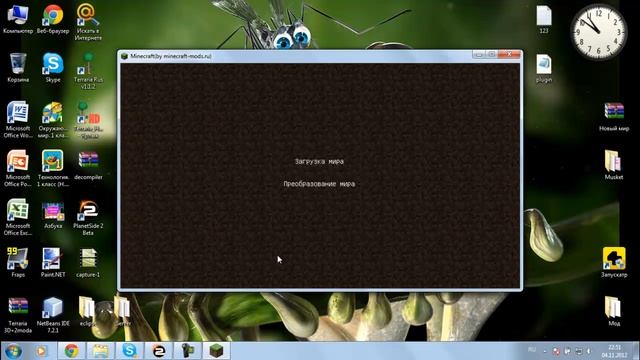The height and width of the screenshot is (360, 640).
Task: Select the plugin file icon
Action: 544,68
